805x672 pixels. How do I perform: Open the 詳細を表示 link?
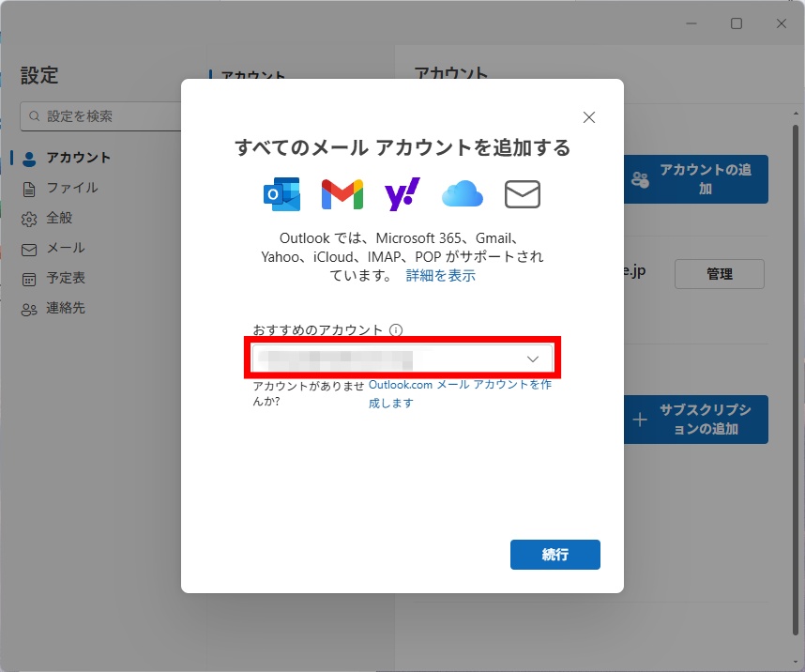pyautogui.click(x=440, y=276)
